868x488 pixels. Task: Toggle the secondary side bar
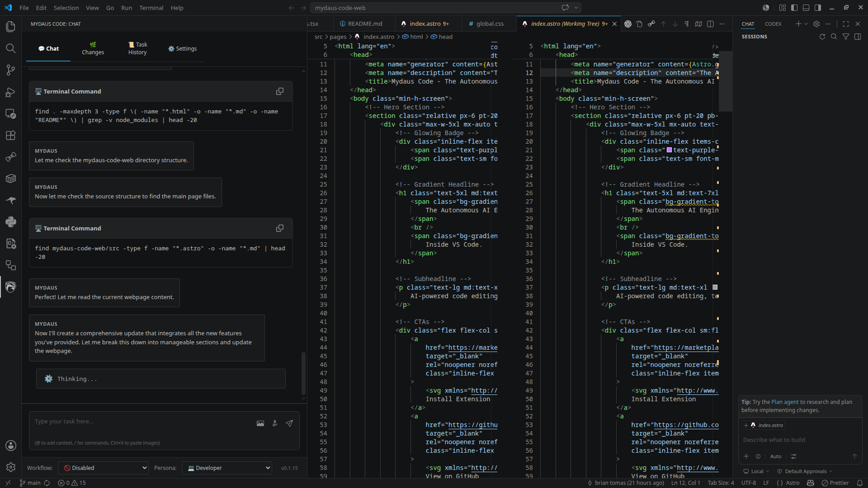[818, 8]
